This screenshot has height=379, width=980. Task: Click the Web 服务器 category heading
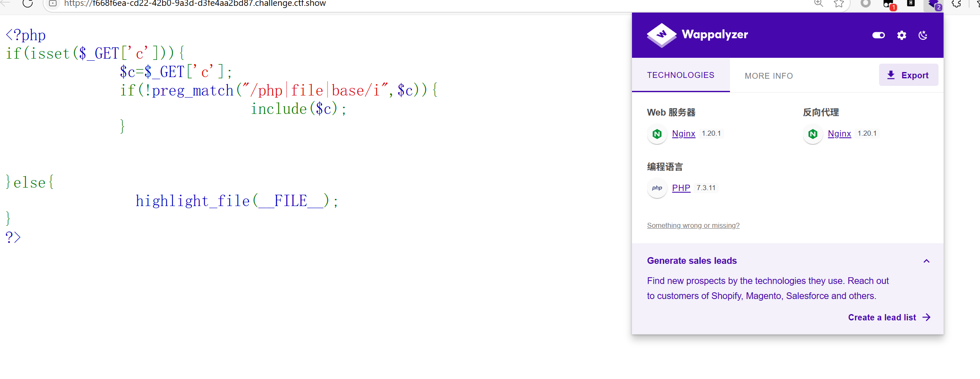(x=671, y=112)
